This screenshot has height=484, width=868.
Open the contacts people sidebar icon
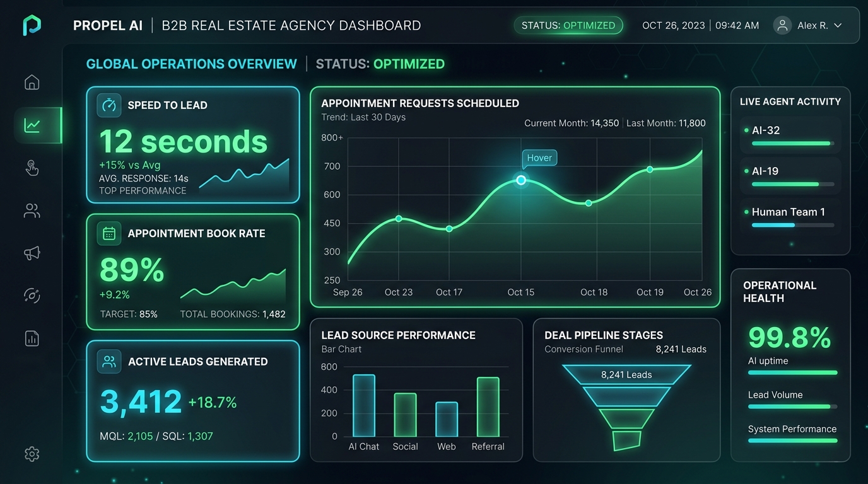click(x=32, y=210)
